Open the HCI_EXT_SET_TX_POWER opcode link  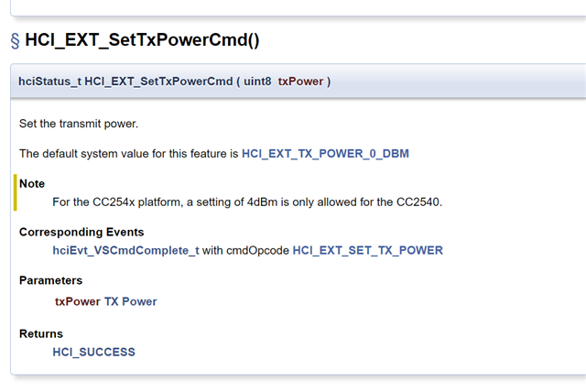coord(367,249)
